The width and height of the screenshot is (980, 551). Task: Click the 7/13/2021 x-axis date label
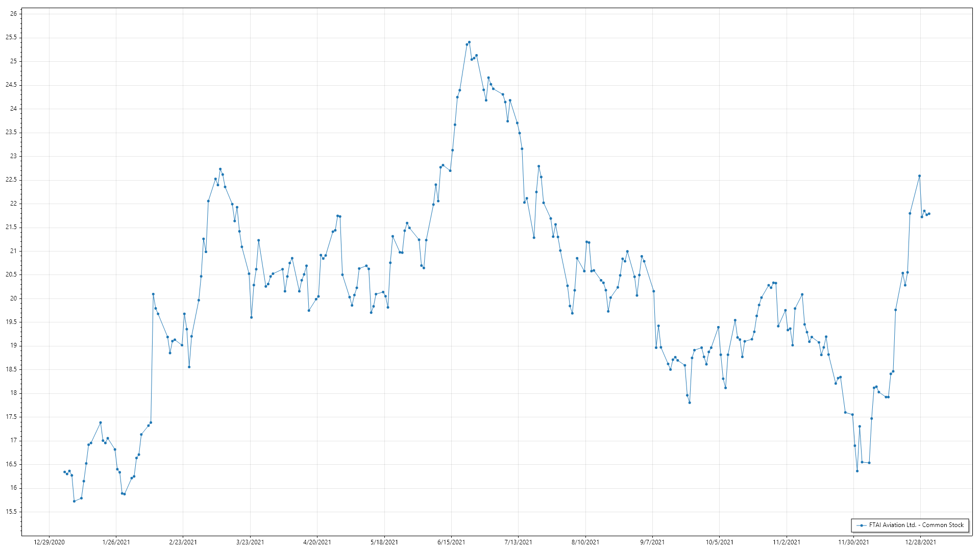(x=518, y=542)
